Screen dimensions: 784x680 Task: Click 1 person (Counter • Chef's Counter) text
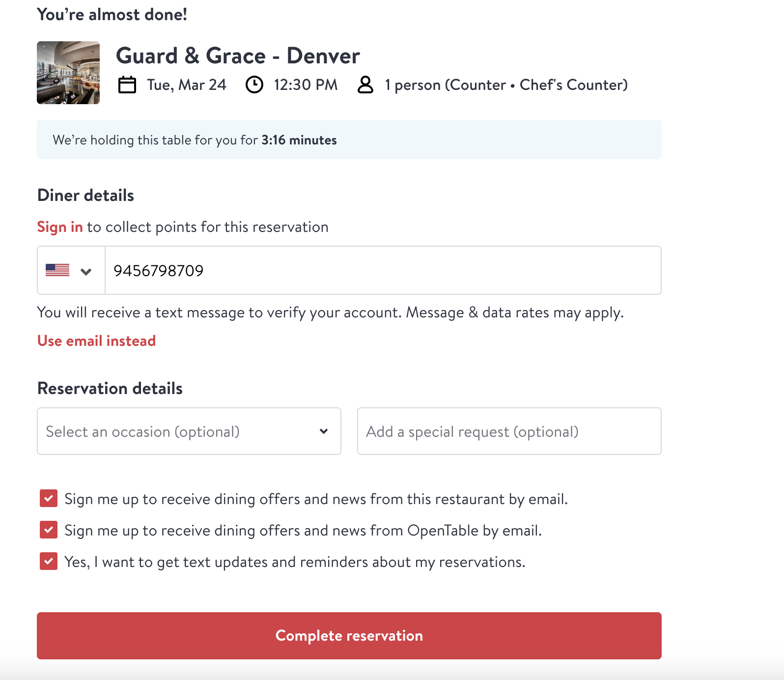(506, 85)
